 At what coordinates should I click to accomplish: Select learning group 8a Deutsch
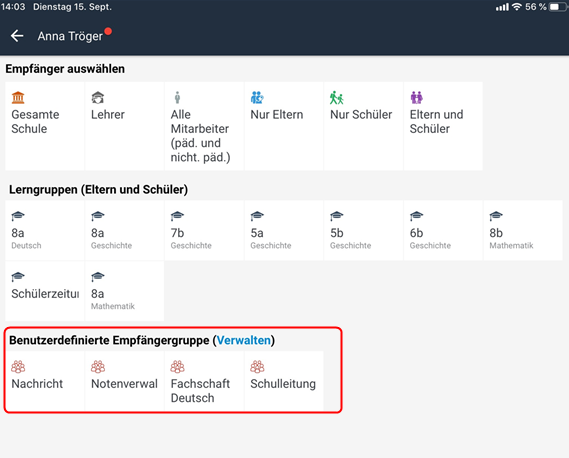point(45,230)
